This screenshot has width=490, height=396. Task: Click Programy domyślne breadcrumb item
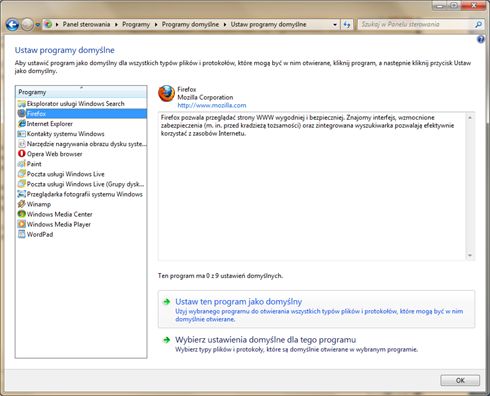190,24
